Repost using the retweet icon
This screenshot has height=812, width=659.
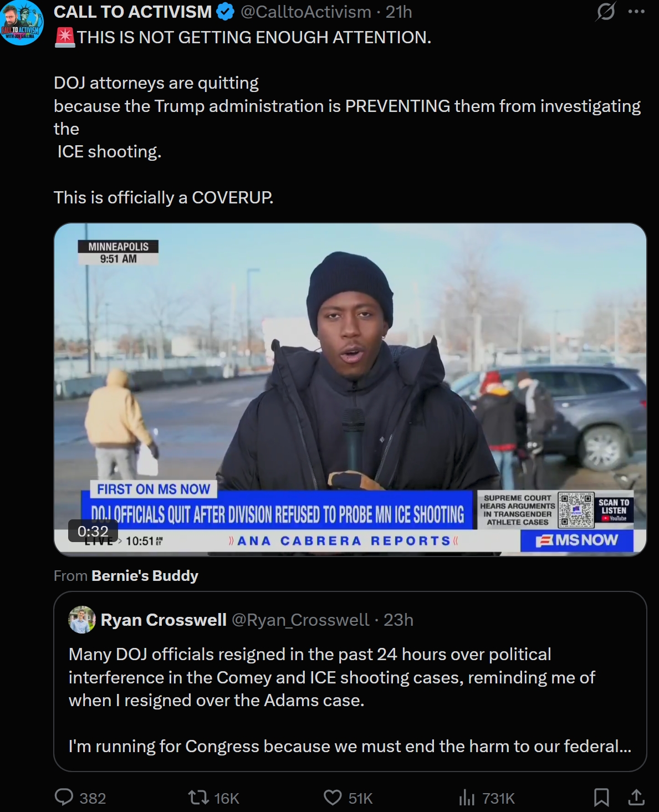pos(198,798)
